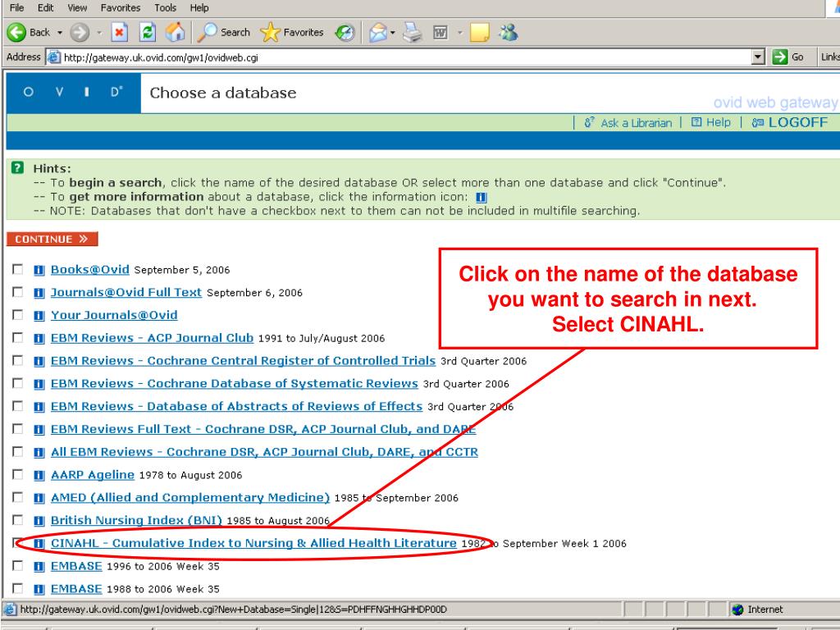
Task: Open the Back button history dropdown arrow
Action: pyautogui.click(x=60, y=33)
